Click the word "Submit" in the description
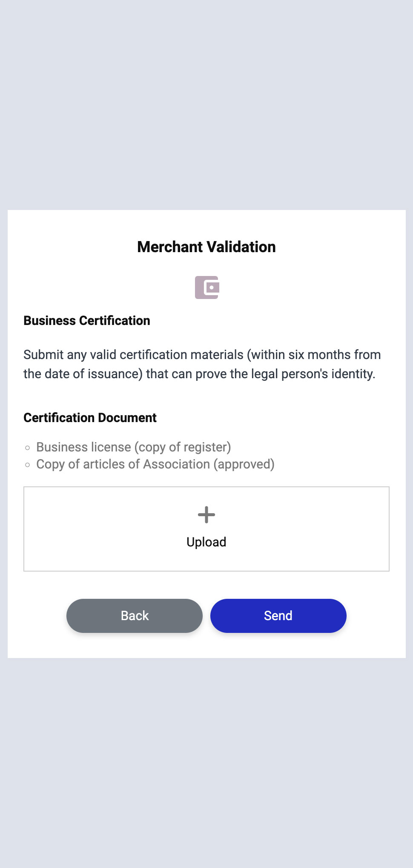413x868 pixels. coord(43,355)
